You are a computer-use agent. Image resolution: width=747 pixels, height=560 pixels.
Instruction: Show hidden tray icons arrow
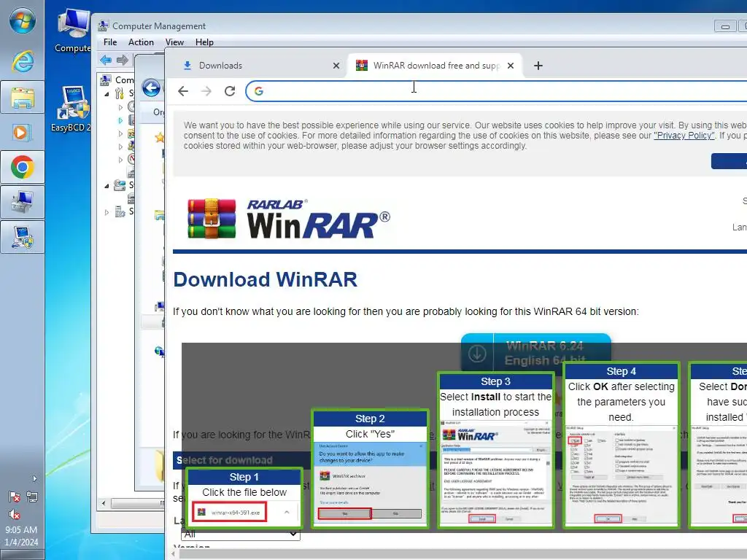coord(34,478)
